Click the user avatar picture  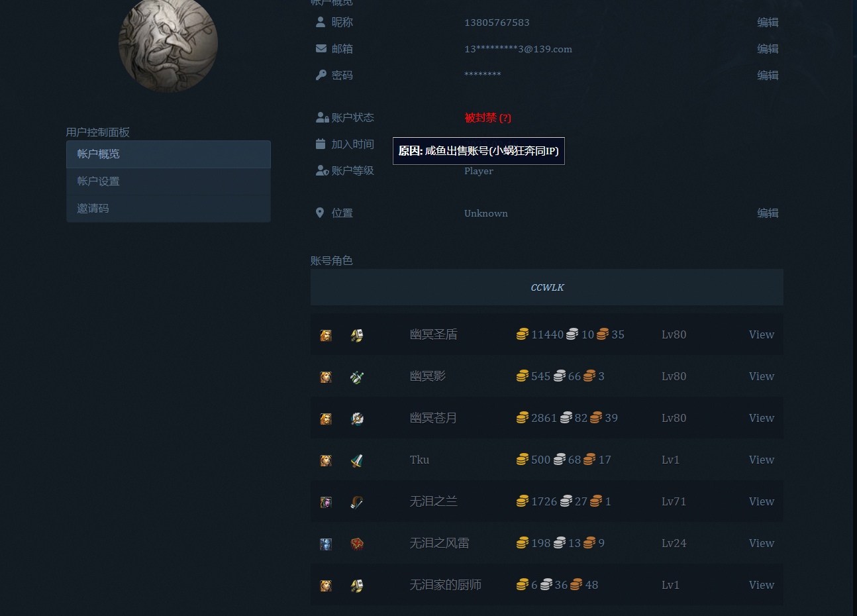[168, 44]
